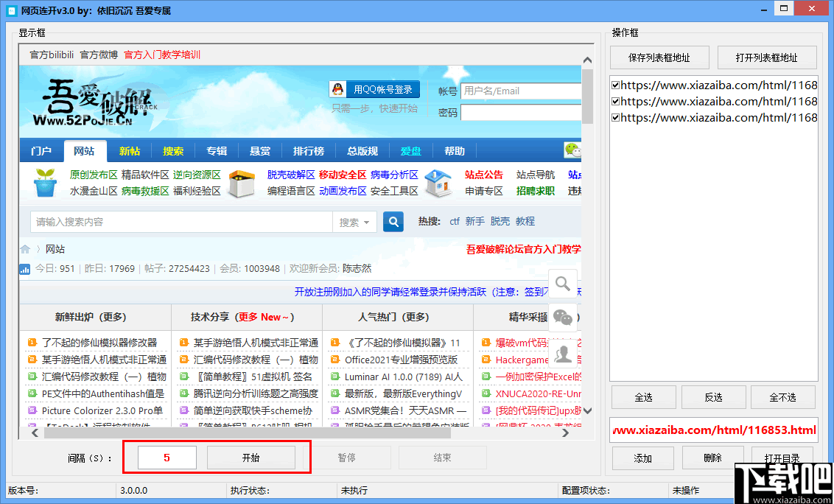Click the blue magnifier search button

point(393,222)
